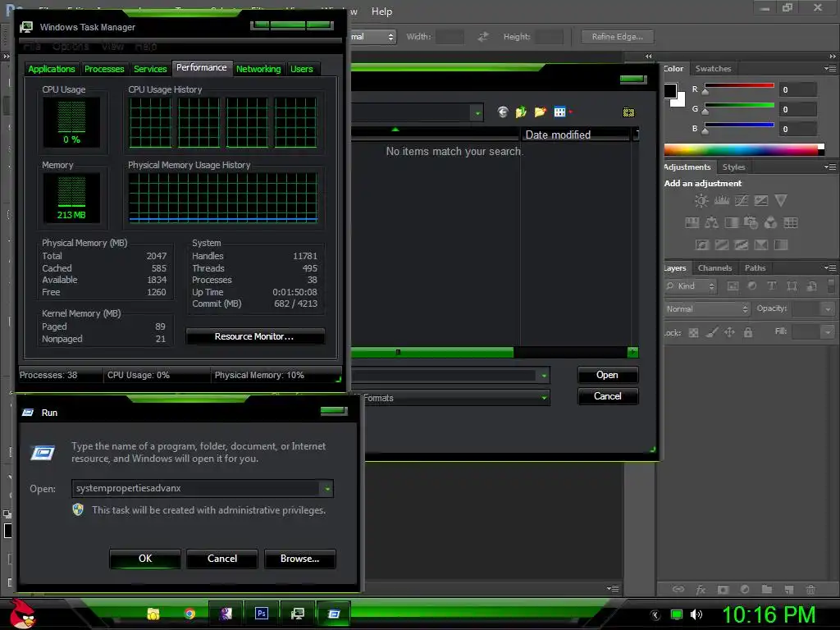Click Browse in the Run dialog

coord(300,559)
